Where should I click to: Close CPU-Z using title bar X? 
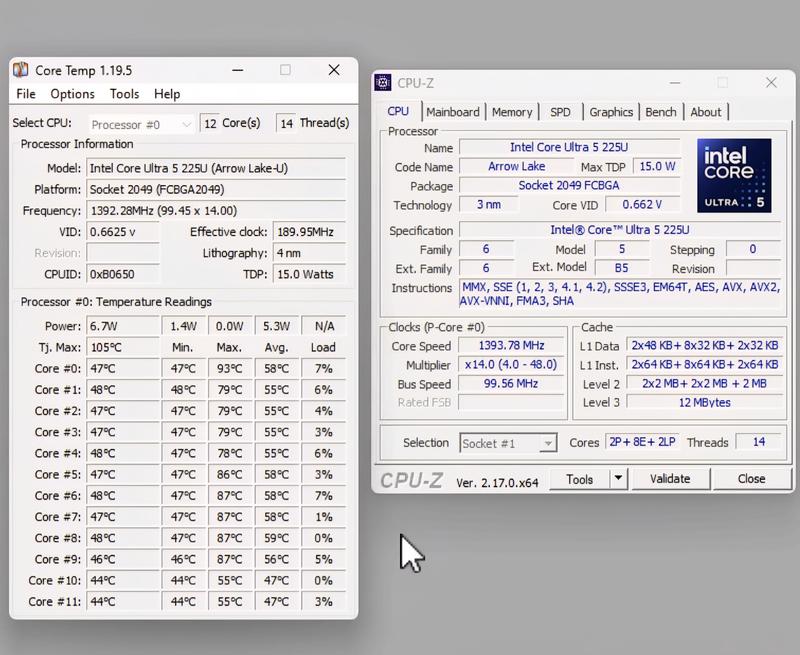771,83
